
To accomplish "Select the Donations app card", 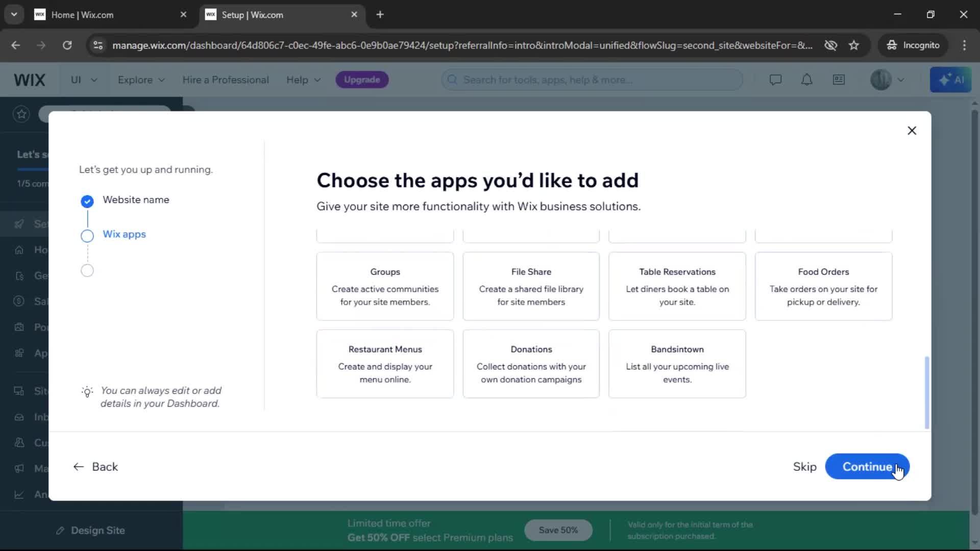I will [531, 364].
